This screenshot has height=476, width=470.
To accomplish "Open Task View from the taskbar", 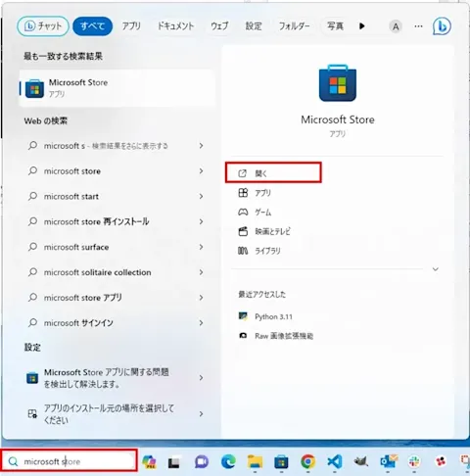I will point(173,462).
